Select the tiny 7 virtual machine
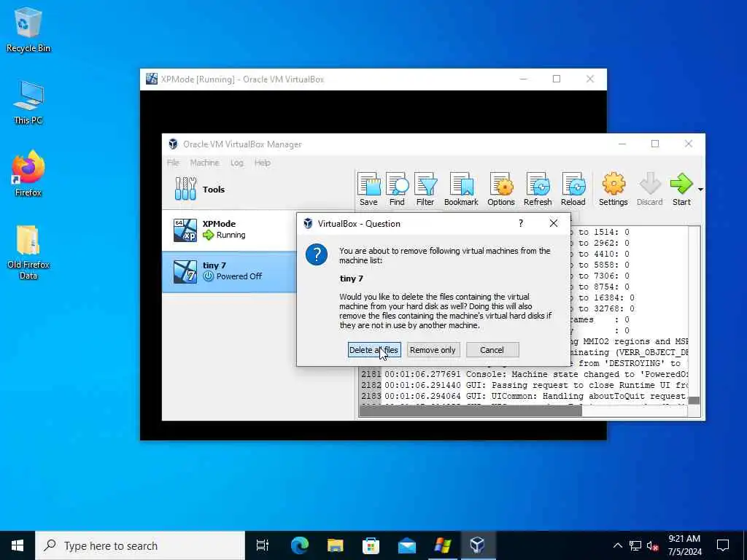The width and height of the screenshot is (747, 560). pyautogui.click(x=229, y=271)
